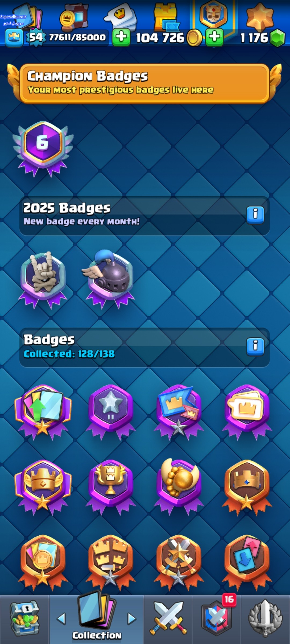Viewport: 290px width, 644px height.
Task: Select the card upgrade green arrow badge
Action: click(43, 412)
